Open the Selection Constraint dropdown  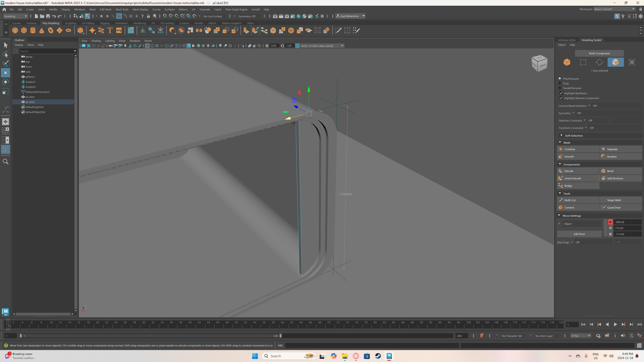pyautogui.click(x=584, y=120)
